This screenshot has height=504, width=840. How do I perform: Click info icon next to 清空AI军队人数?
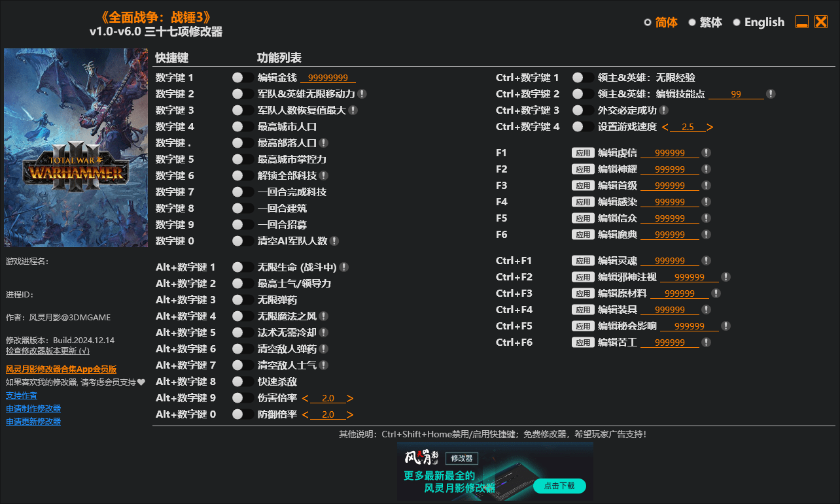coord(334,241)
